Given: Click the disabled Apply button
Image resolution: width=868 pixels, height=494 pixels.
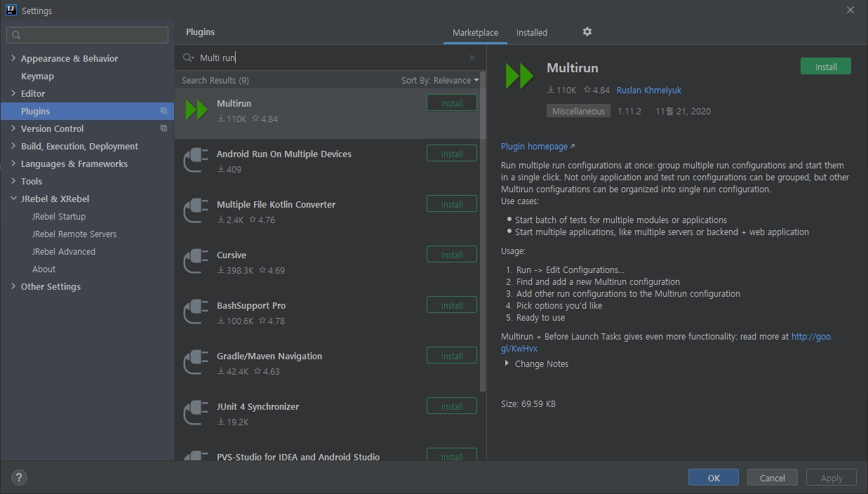Looking at the screenshot, I should (x=832, y=478).
